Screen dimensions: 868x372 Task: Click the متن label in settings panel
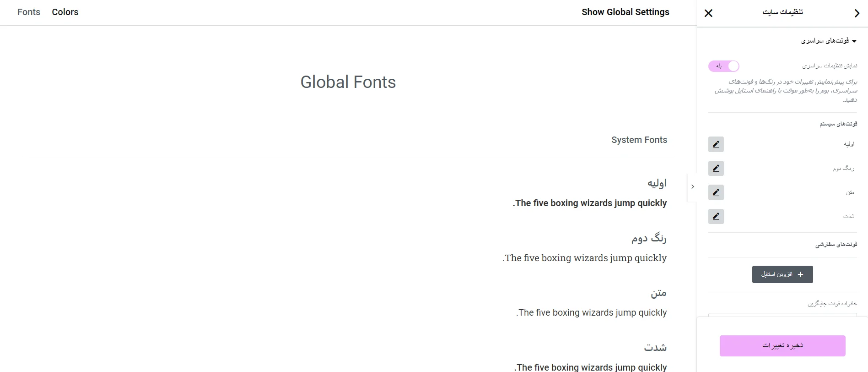click(850, 192)
